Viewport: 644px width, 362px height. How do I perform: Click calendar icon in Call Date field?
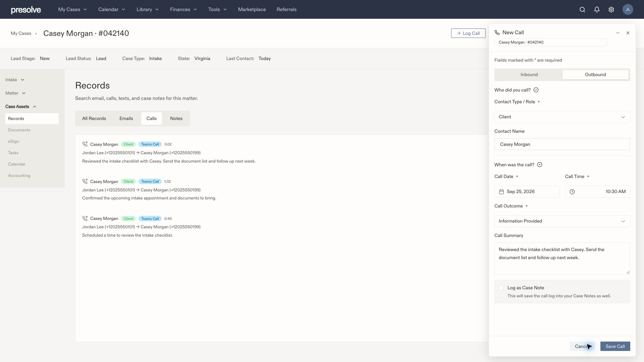click(x=501, y=192)
